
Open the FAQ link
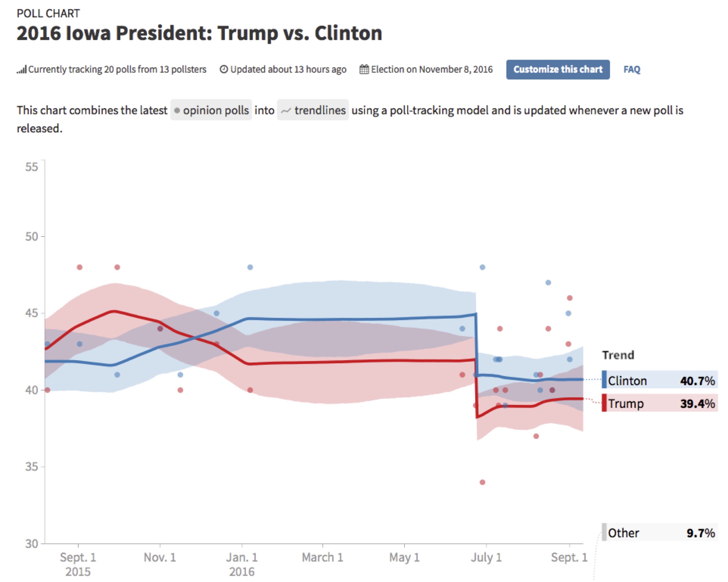(632, 69)
